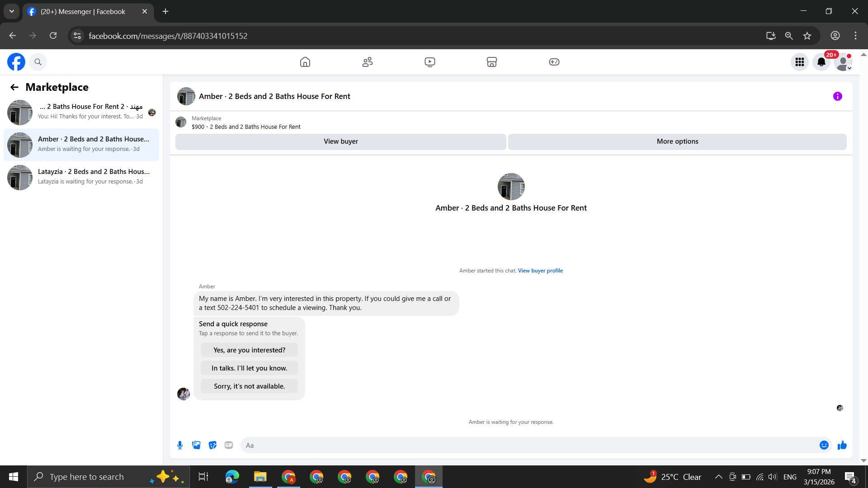Screen dimensions: 868x488
Task: Open conversation information purple icon
Action: click(838, 96)
